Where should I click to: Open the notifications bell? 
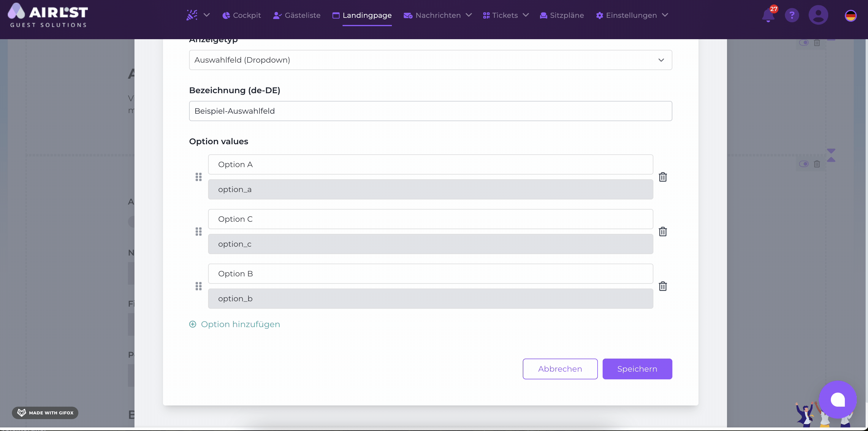768,15
